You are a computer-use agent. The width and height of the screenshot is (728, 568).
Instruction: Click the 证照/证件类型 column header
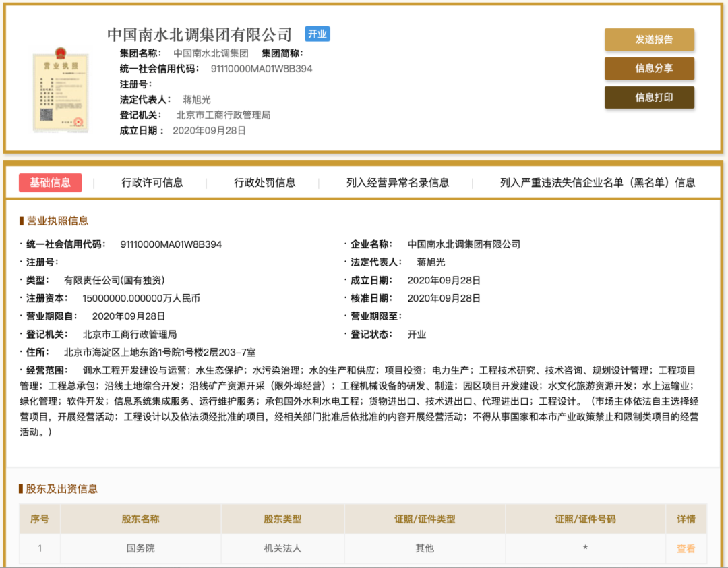pos(425,519)
